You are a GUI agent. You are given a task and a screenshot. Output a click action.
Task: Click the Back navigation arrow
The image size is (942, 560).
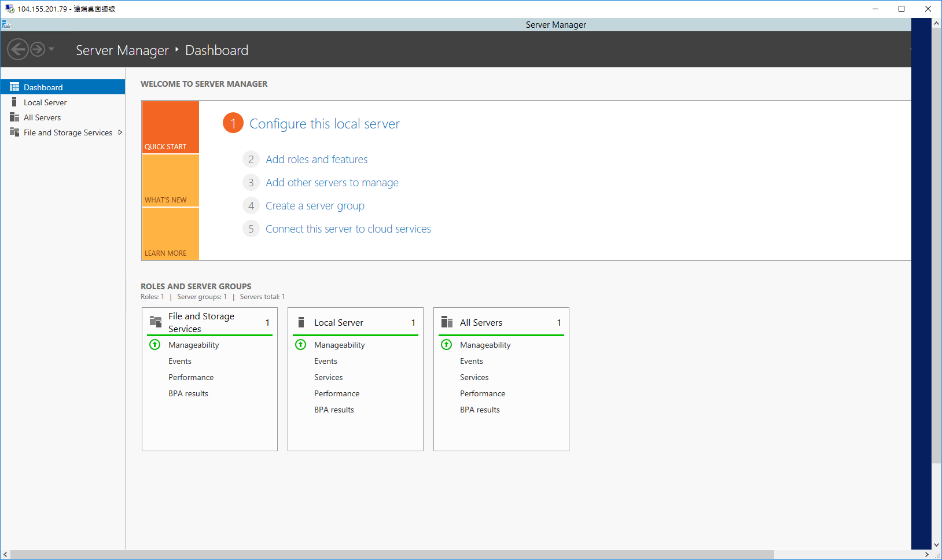(x=18, y=49)
